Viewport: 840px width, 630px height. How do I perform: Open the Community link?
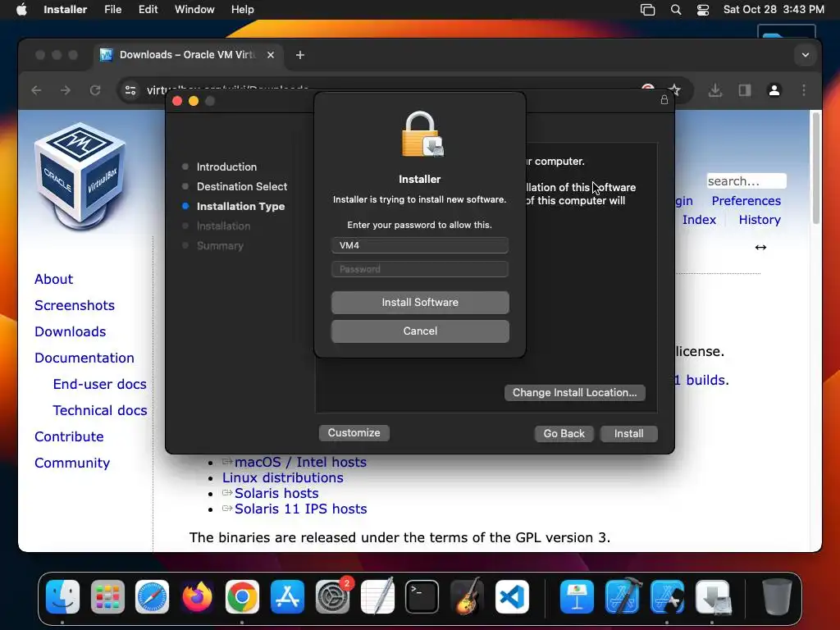72,463
